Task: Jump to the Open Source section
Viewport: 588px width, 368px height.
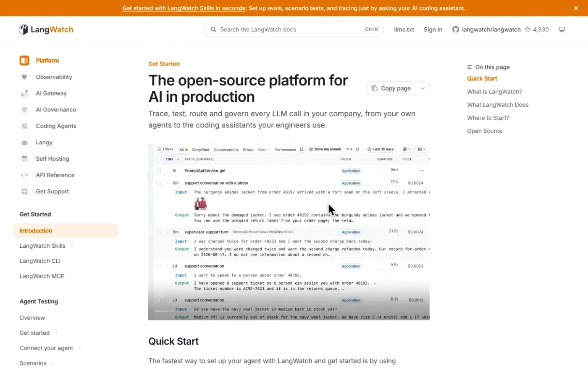Action: 485,131
